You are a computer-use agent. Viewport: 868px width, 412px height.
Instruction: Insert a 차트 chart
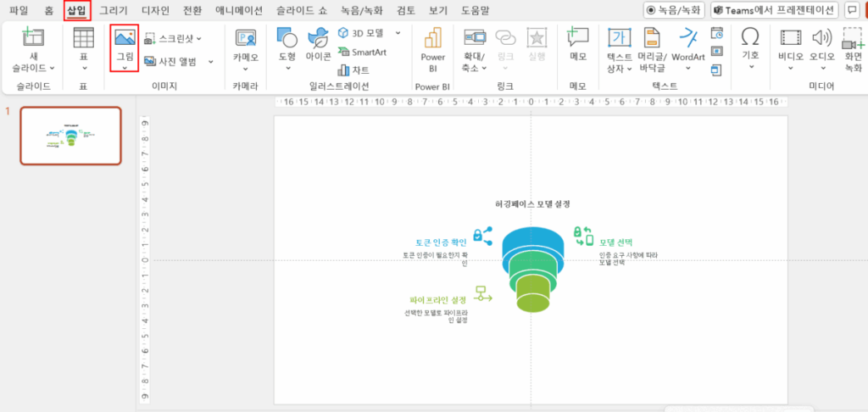pos(353,70)
